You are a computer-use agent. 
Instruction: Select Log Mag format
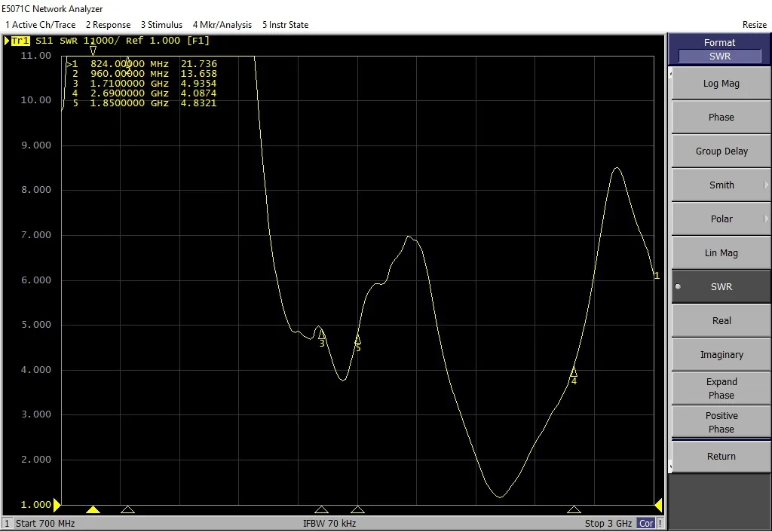click(721, 84)
